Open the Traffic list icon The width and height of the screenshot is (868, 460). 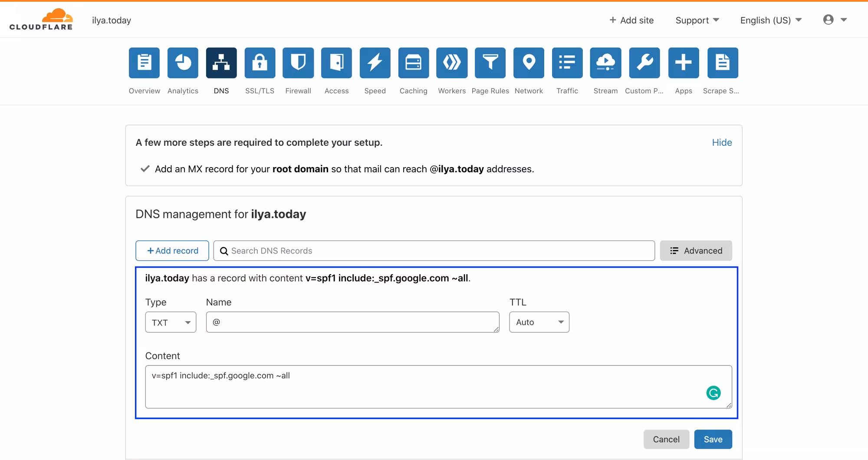tap(567, 63)
